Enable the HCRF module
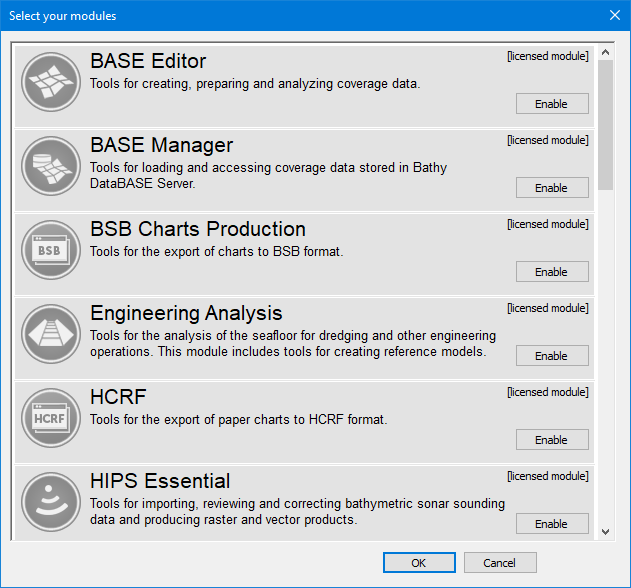Viewport: 631px width, 588px height. (551, 440)
